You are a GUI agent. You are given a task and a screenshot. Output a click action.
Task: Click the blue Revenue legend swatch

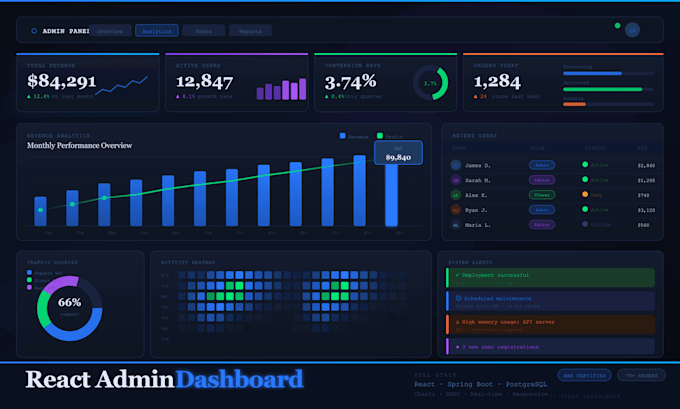pyautogui.click(x=343, y=136)
